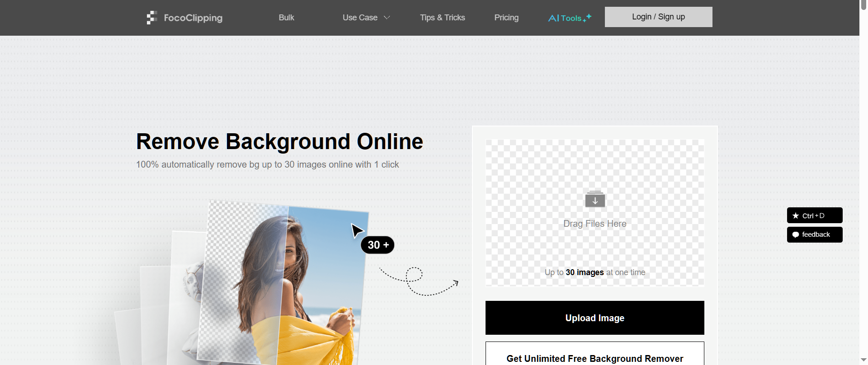Click the FocoClipping brand name text
The height and width of the screenshot is (365, 868).
[x=193, y=18]
